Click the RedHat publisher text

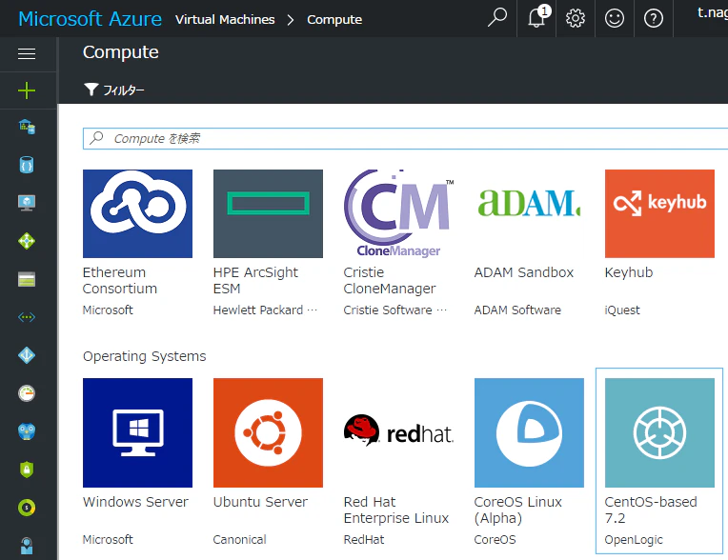364,540
